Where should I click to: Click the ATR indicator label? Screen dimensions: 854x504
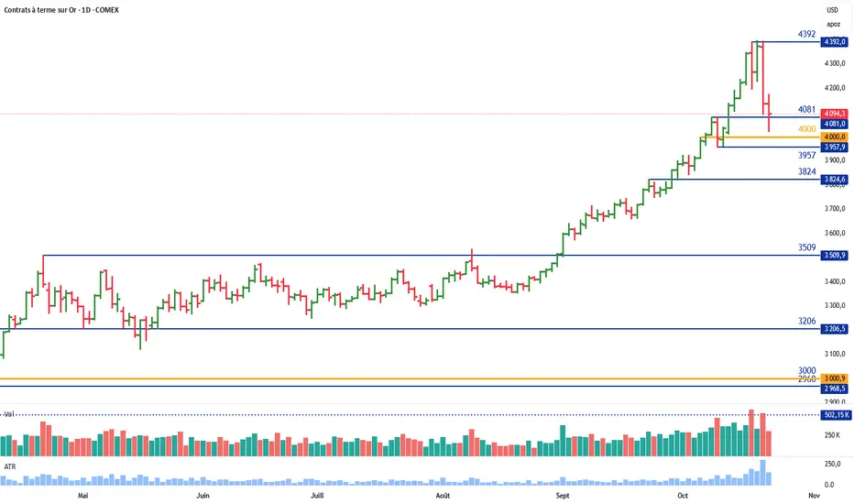click(x=8, y=466)
